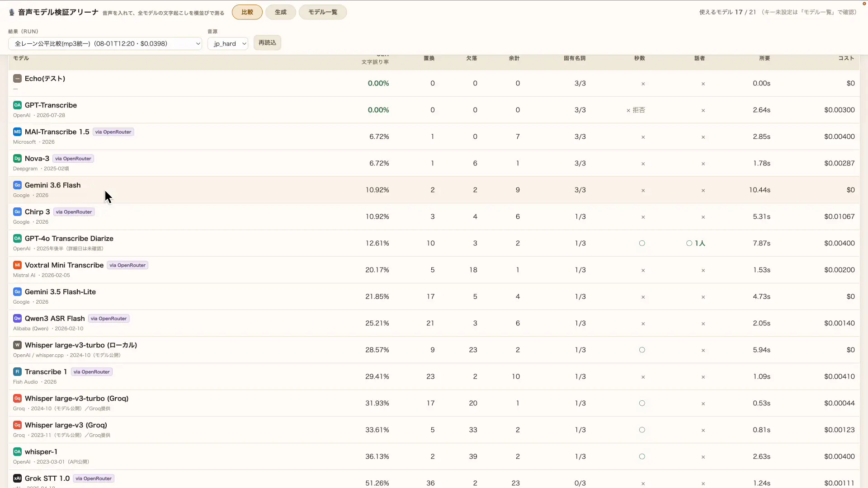The height and width of the screenshot is (488, 868).
Task: Open the 結果 (RUN) dropdown
Action: [105, 44]
